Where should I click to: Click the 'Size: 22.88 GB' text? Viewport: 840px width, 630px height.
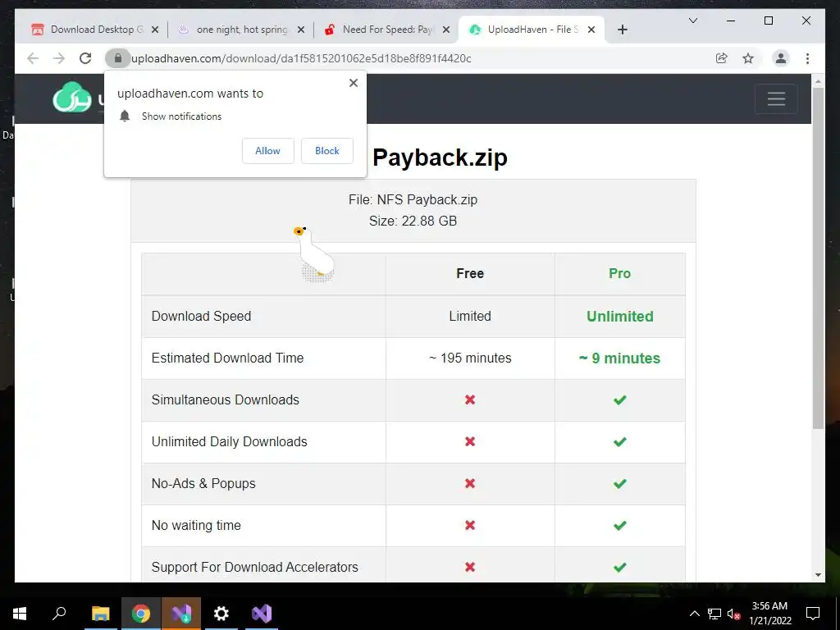tap(413, 221)
